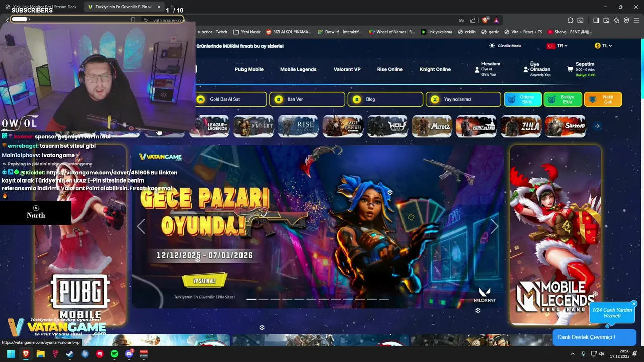Close the Türkiye'nin En Güvenilir E-Pin tab
644x362 pixels.
pos(159,7)
